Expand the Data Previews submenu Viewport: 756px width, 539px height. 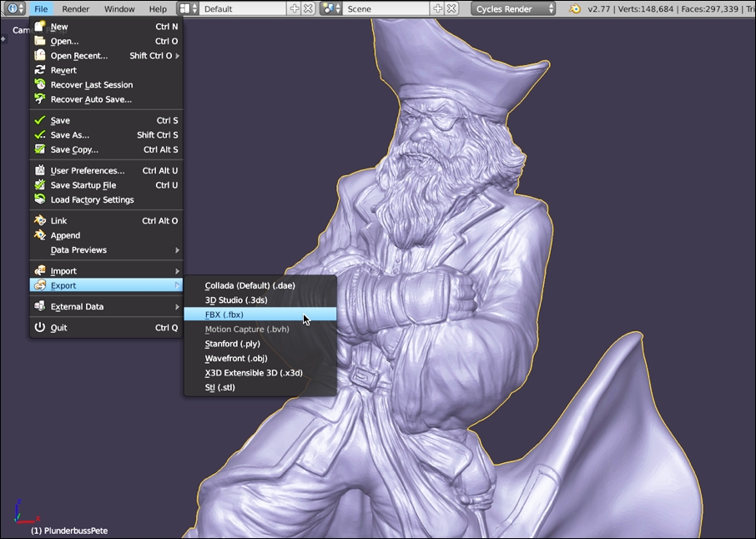coord(106,249)
